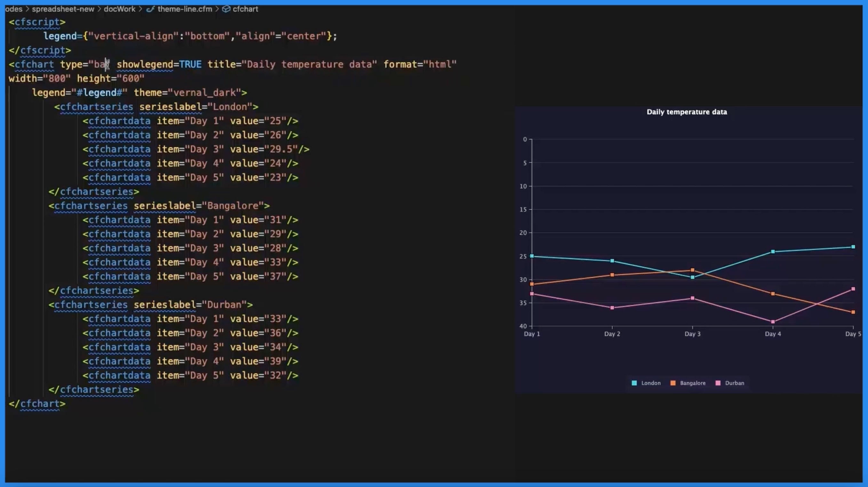This screenshot has width=868, height=487.
Task: Click the London legend label text
Action: tap(651, 383)
